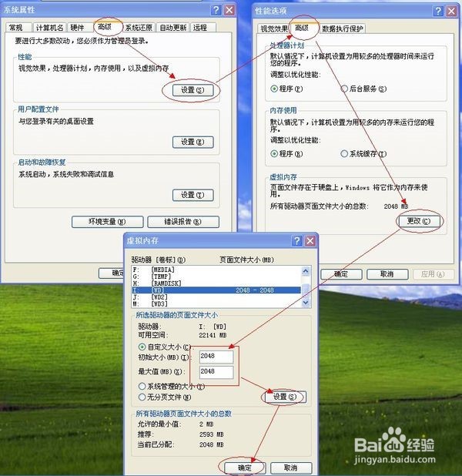Click 设置(E) under 用户配置文件

(192, 142)
